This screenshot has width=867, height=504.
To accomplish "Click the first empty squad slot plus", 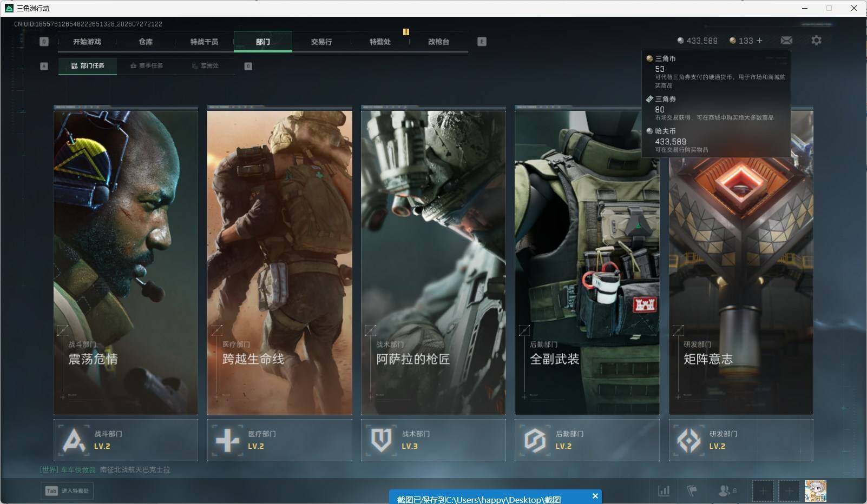I will (x=763, y=491).
